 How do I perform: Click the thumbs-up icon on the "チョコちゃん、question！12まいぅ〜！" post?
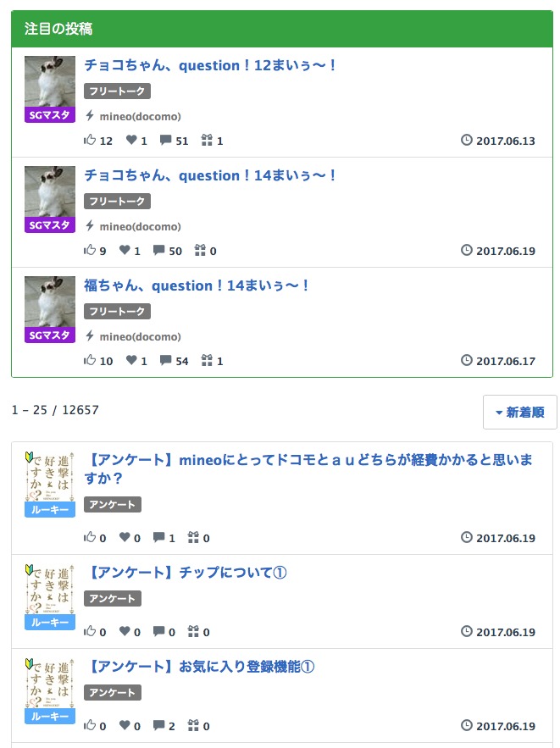click(x=90, y=141)
